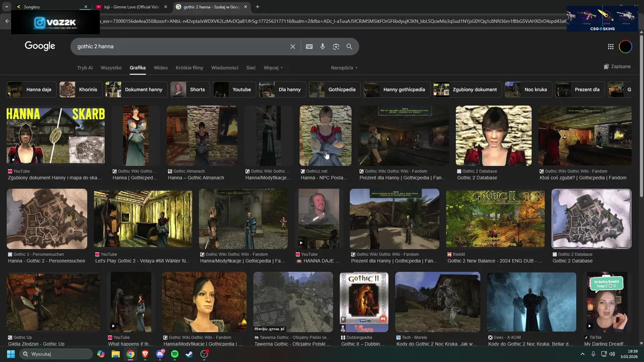
Task: Show hidden system tray icons
Action: [x=583, y=354]
